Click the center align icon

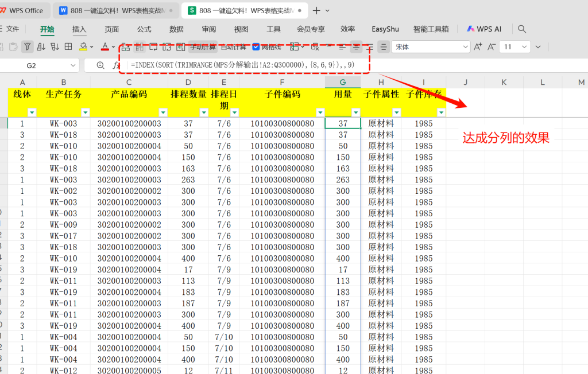(x=356, y=47)
